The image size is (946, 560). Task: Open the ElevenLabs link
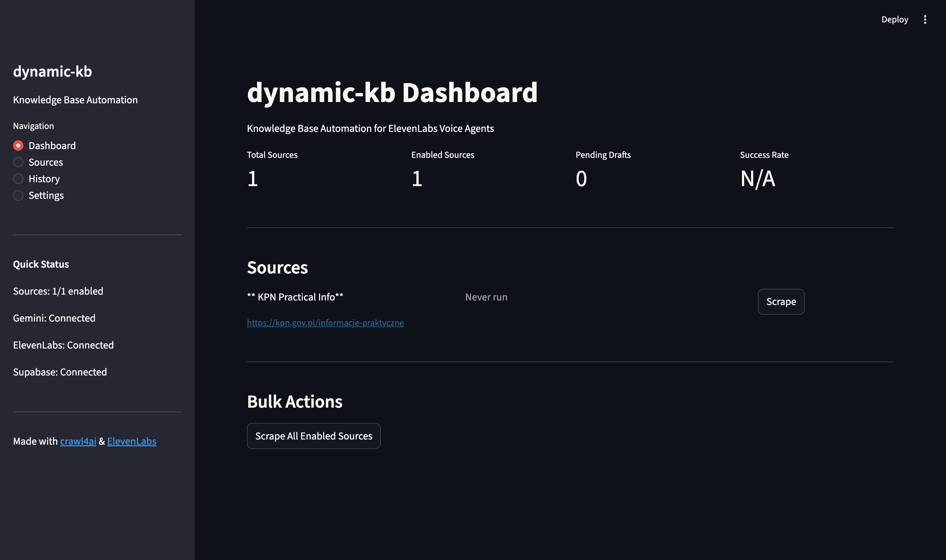click(x=131, y=441)
